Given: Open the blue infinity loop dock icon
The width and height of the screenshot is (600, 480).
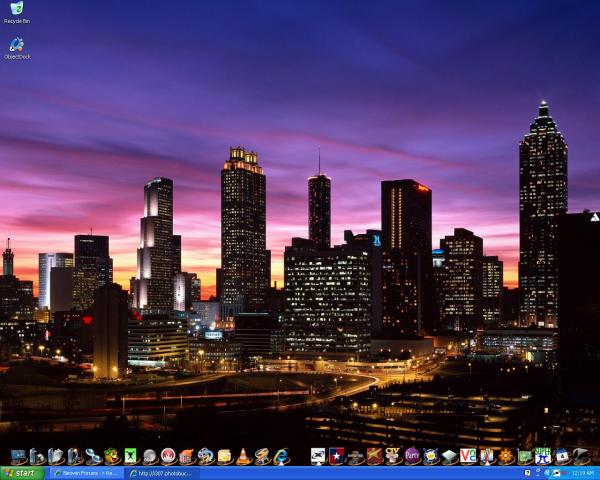Looking at the screenshot, I should pos(93,456).
